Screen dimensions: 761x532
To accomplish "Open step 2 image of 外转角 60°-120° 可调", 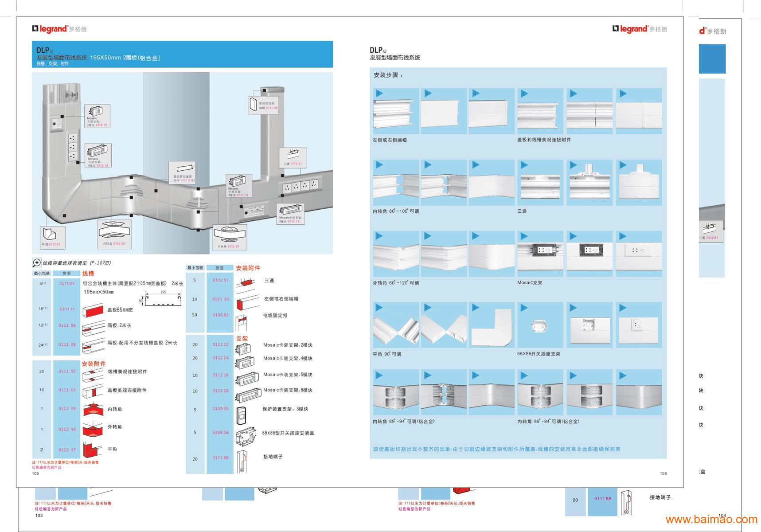I will 444,254.
